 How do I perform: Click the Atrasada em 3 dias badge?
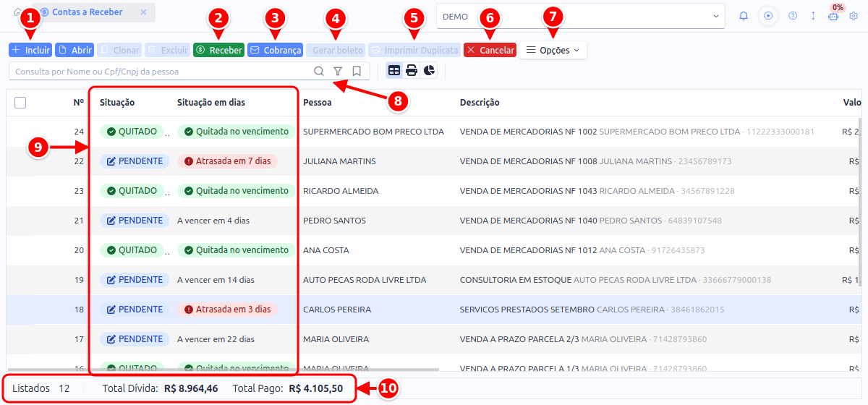[x=227, y=310]
